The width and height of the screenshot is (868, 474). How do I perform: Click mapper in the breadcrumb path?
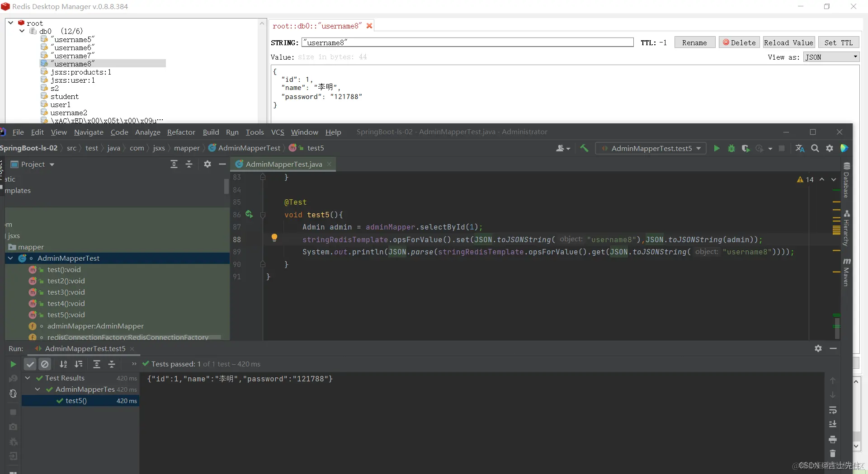(186, 148)
